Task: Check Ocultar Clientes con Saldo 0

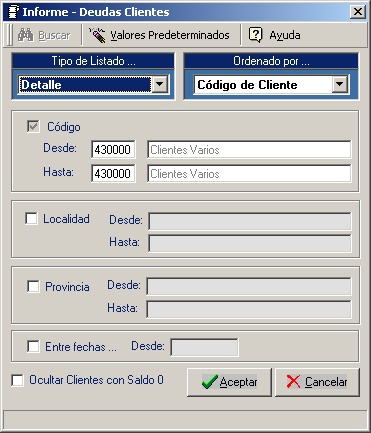Action: click(18, 380)
